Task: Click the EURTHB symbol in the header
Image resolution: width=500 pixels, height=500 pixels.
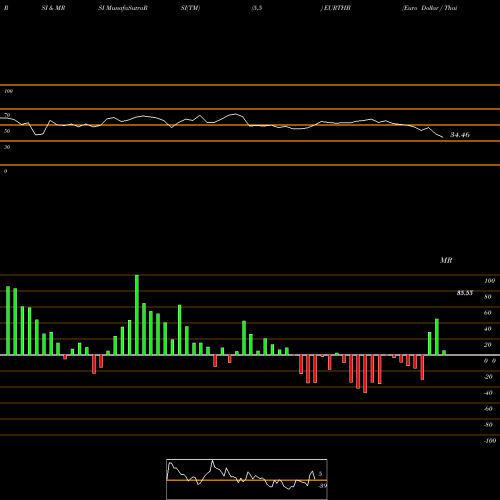Action: [337, 8]
